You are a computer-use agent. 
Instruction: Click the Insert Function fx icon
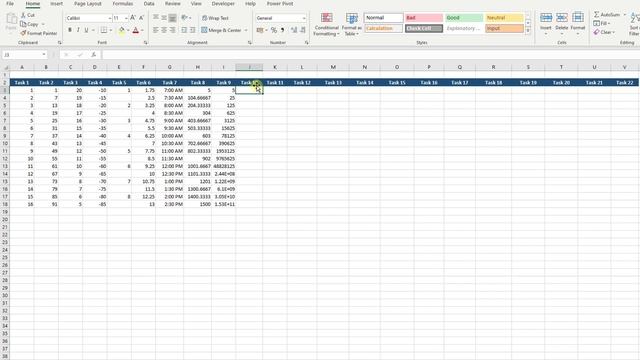click(x=93, y=55)
